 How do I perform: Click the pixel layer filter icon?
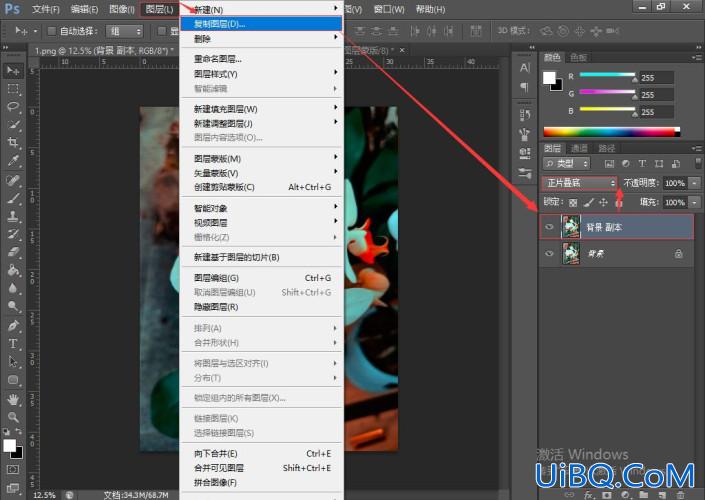(609, 164)
